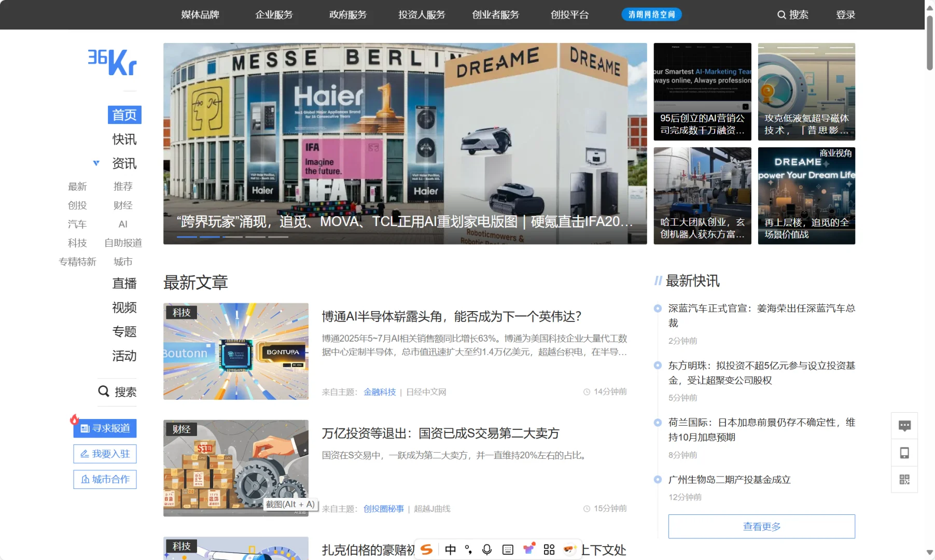Collapse the 资讯 submenu arrow
This screenshot has height=560, width=935.
[x=96, y=163]
